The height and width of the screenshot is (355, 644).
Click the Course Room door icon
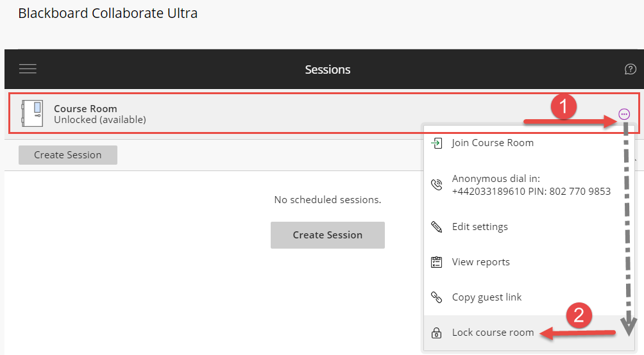pyautogui.click(x=32, y=113)
